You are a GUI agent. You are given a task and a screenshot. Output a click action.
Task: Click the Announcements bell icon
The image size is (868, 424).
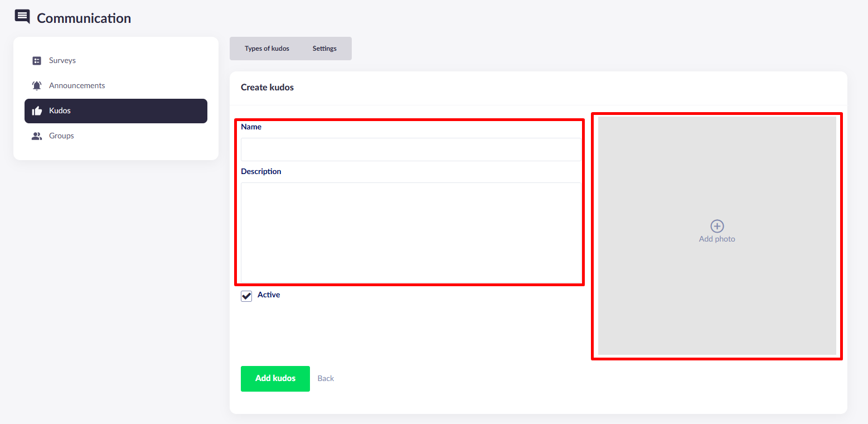(37, 86)
